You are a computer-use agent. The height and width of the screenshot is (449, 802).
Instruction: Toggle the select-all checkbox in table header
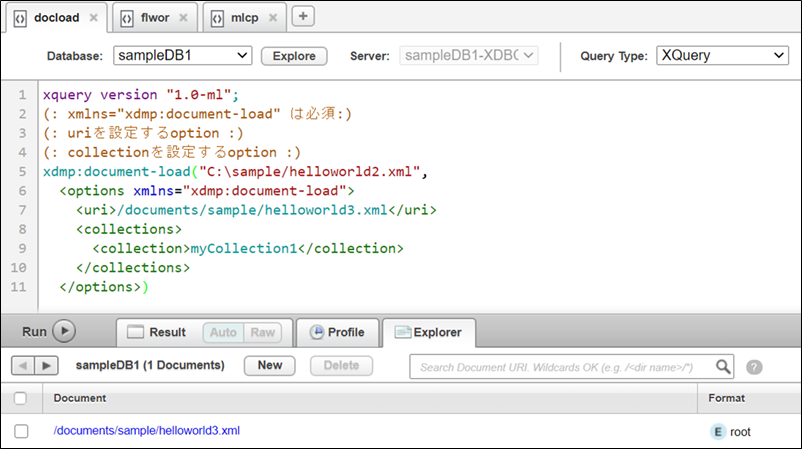pos(20,398)
